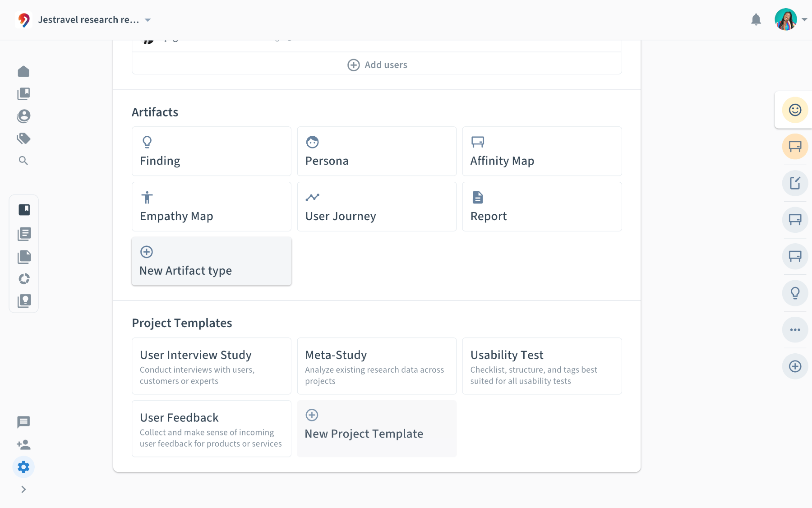812x508 pixels.
Task: Click Add users button
Action: click(x=377, y=65)
